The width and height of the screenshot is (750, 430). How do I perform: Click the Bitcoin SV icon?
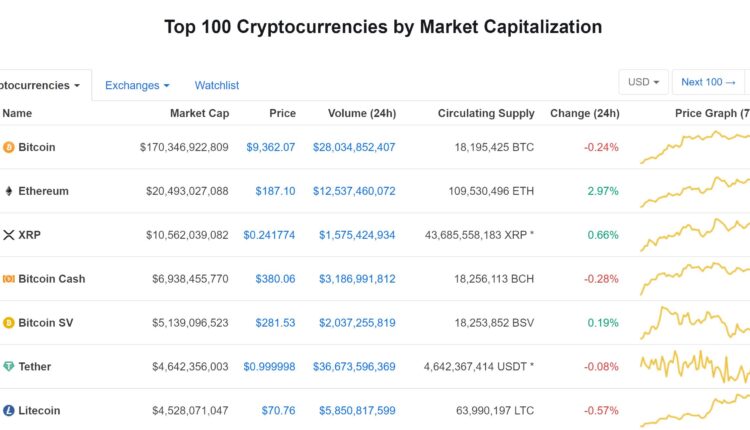(x=9, y=323)
